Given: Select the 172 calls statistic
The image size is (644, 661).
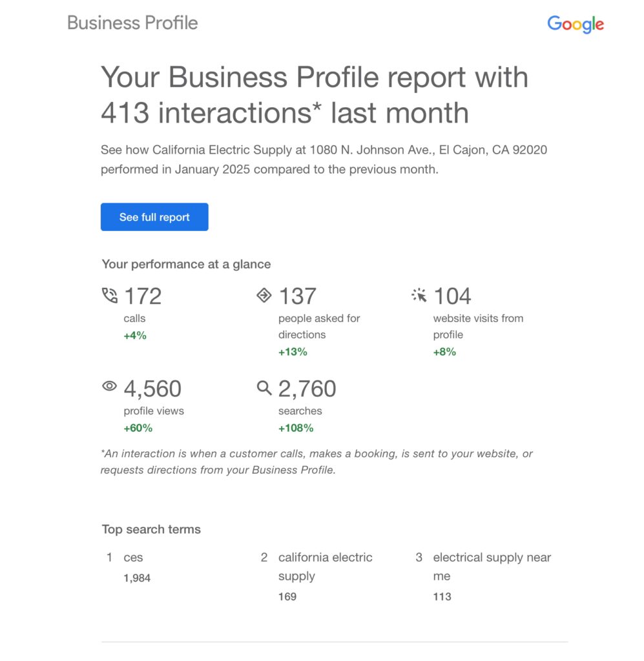Looking at the screenshot, I should (143, 296).
